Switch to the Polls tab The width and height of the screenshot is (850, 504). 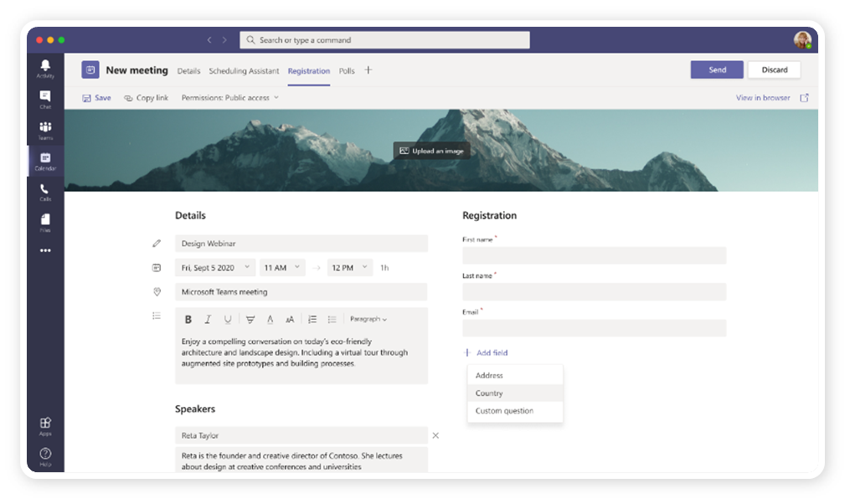[x=347, y=71]
